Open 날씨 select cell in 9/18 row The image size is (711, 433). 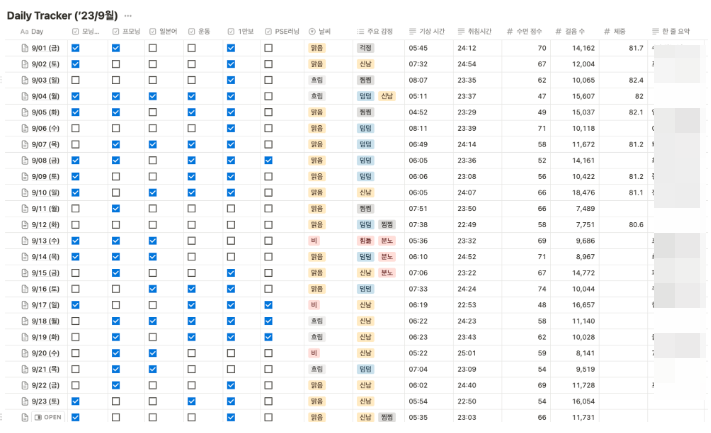pyautogui.click(x=329, y=321)
